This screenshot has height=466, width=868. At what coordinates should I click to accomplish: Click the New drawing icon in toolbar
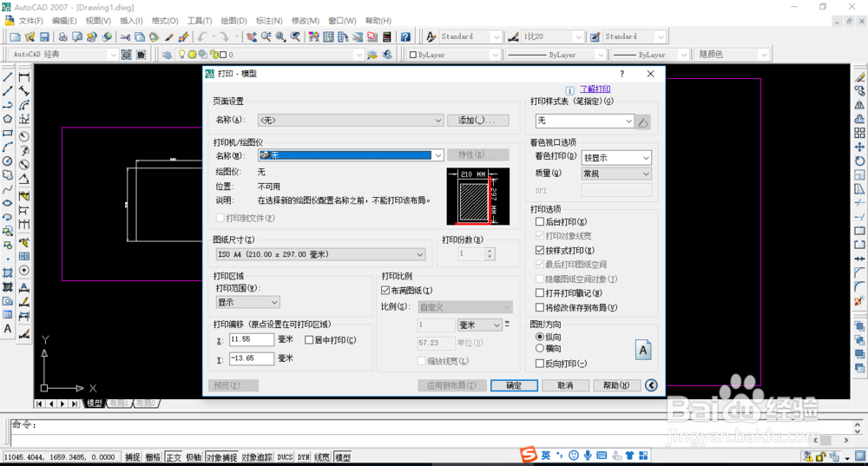(15, 37)
